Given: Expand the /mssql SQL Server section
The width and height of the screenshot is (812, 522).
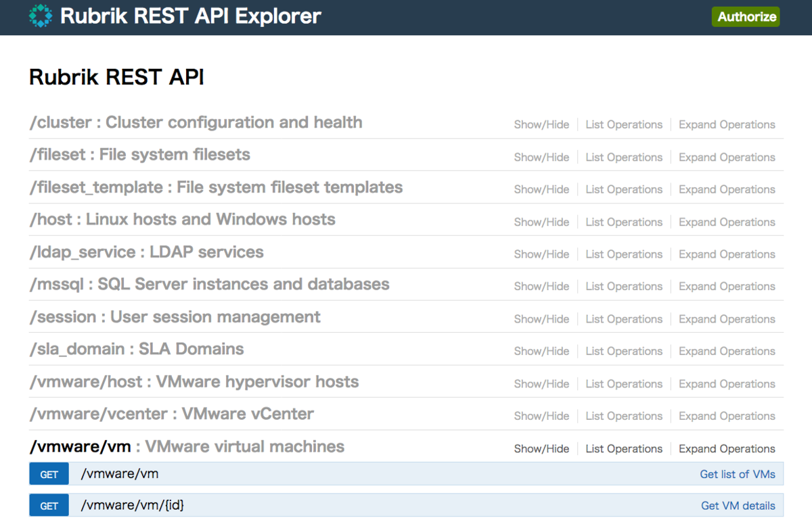Looking at the screenshot, I should click(210, 284).
